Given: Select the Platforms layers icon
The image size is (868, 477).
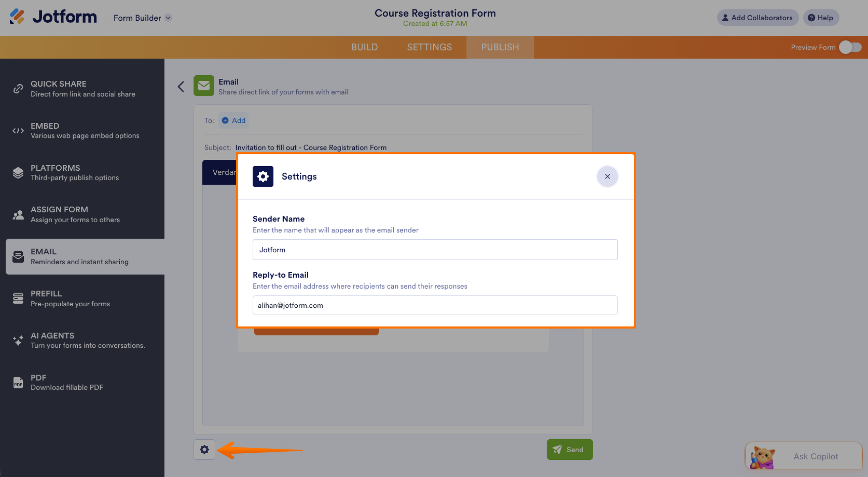Looking at the screenshot, I should [x=18, y=173].
